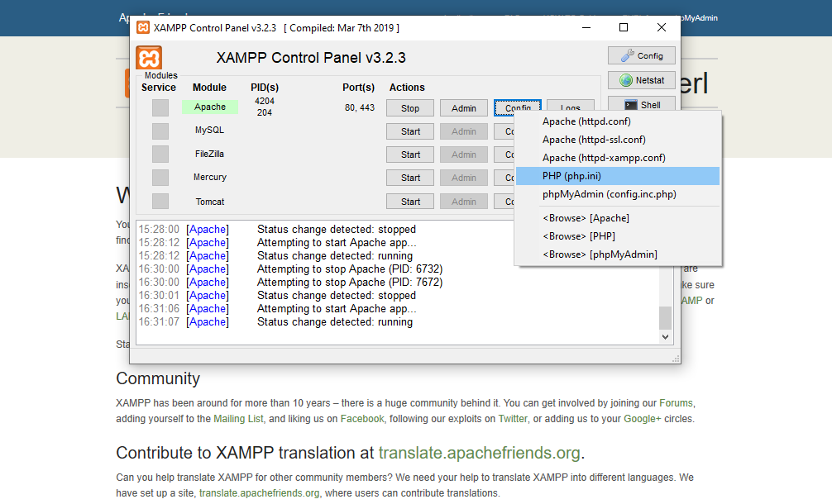Open Google+ link in browser page
This screenshot has height=504, width=832.
[x=642, y=419]
